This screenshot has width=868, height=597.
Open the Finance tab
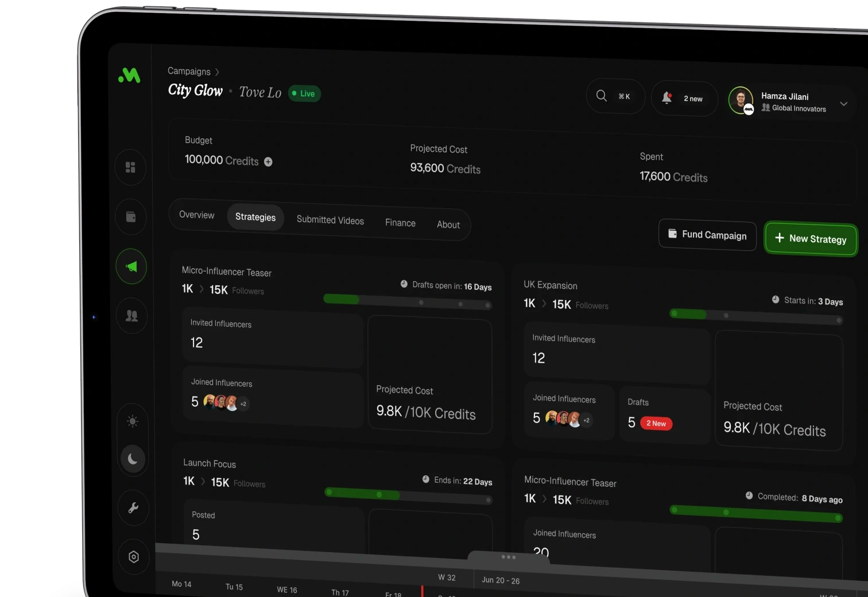click(x=400, y=223)
